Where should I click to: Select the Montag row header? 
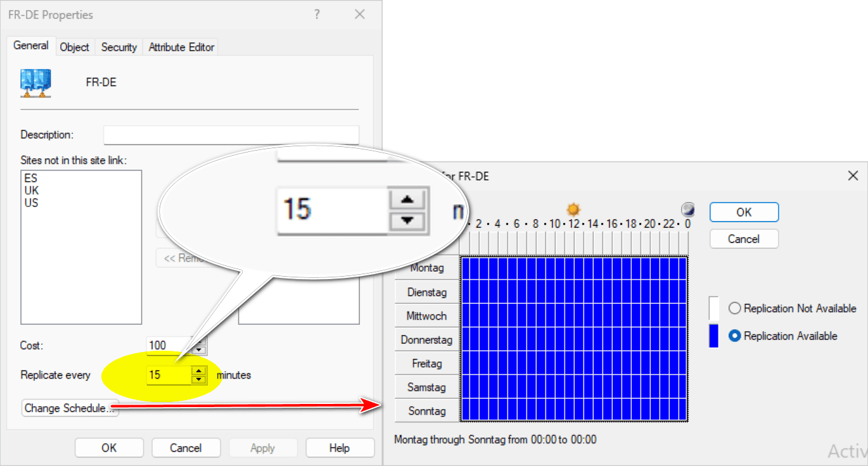pos(426,268)
